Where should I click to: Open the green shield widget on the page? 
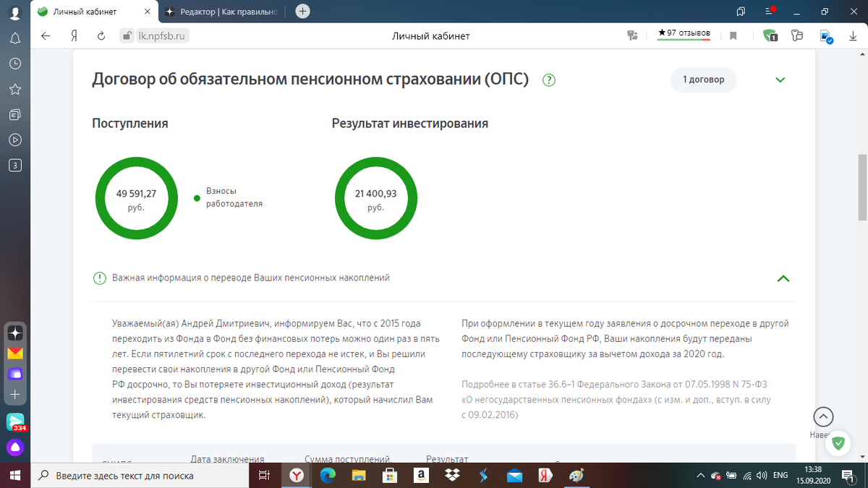tap(838, 443)
